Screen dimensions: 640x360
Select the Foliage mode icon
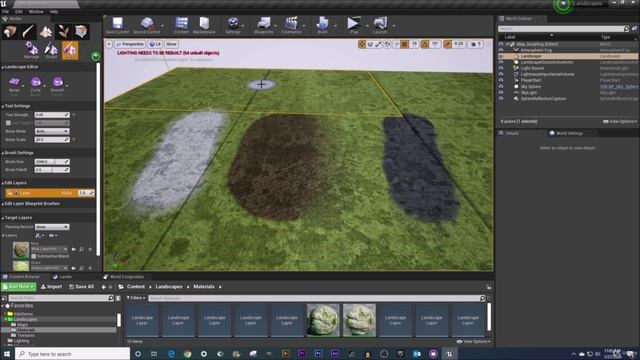[63, 31]
